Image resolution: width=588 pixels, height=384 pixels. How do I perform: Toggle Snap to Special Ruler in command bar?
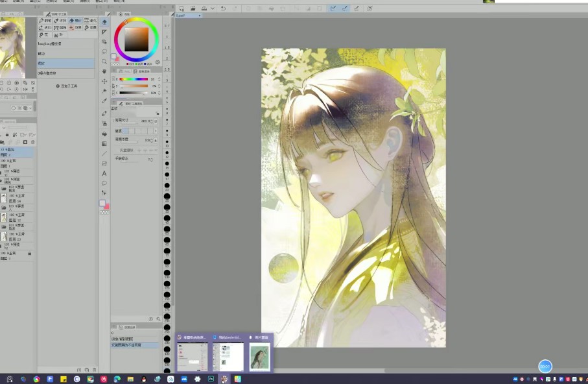point(345,8)
